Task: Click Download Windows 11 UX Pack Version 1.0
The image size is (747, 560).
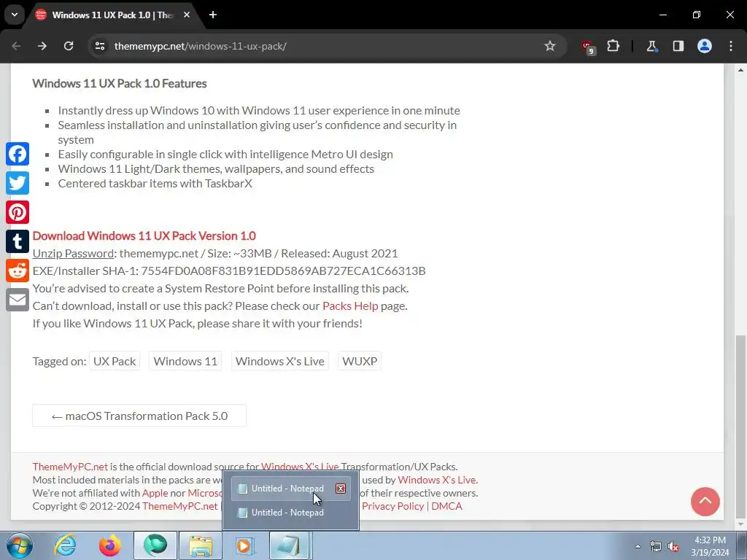Action: [x=144, y=236]
